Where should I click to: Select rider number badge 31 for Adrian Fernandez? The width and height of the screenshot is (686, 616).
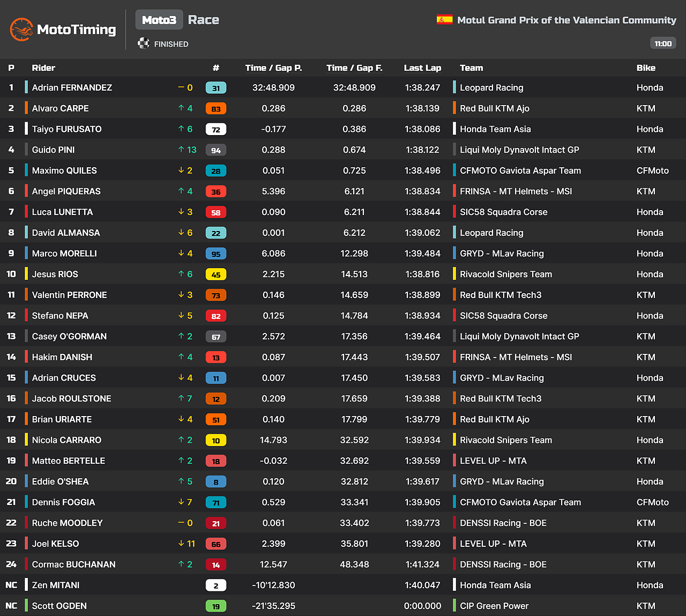[x=216, y=87]
